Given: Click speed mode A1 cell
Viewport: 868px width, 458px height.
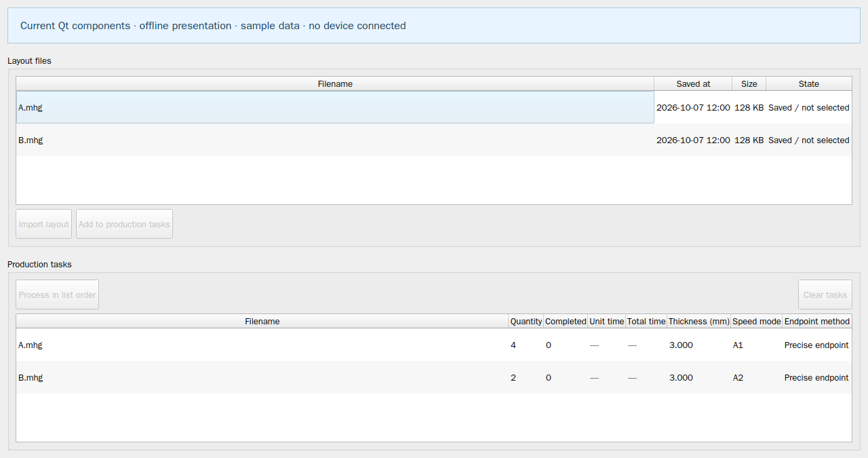Looking at the screenshot, I should (x=756, y=345).
